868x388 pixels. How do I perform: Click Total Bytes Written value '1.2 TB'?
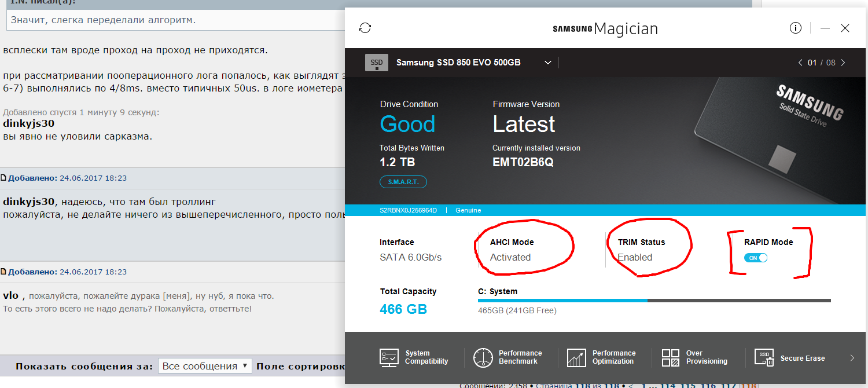(x=398, y=162)
